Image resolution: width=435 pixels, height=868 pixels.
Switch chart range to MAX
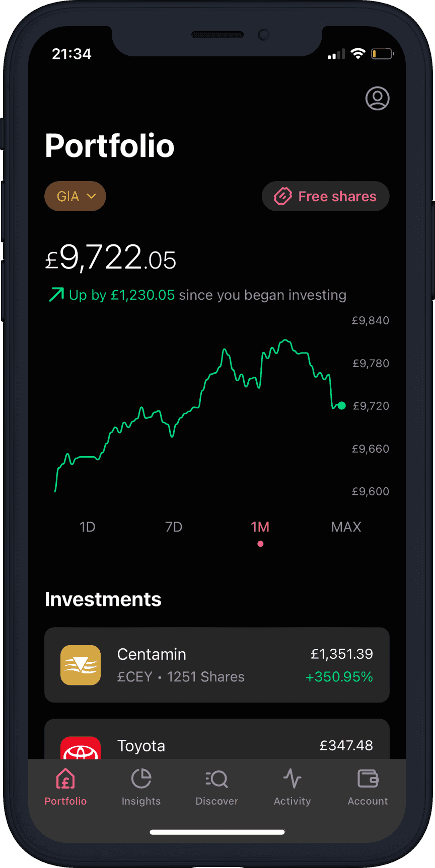pyautogui.click(x=346, y=527)
